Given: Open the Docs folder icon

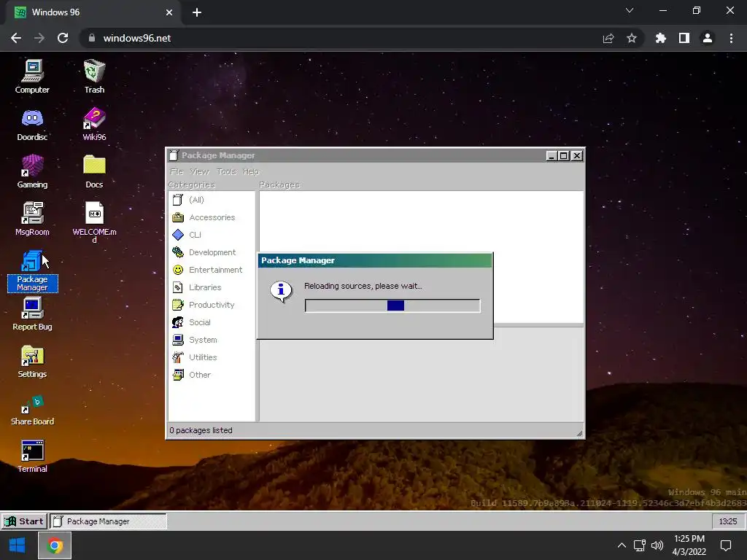Looking at the screenshot, I should [x=94, y=172].
